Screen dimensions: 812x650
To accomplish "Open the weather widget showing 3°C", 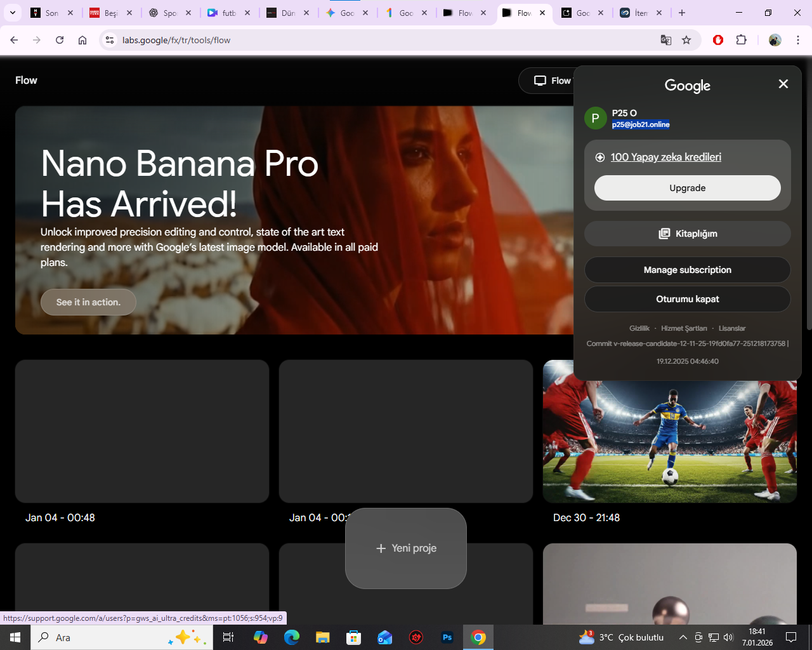I will 621,637.
